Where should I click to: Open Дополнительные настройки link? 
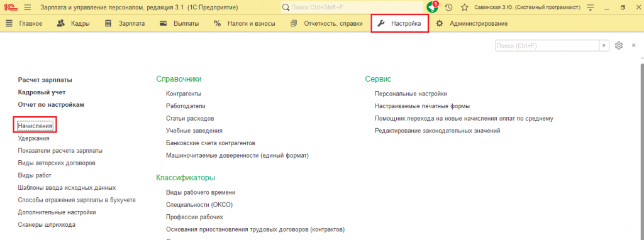tap(57, 212)
